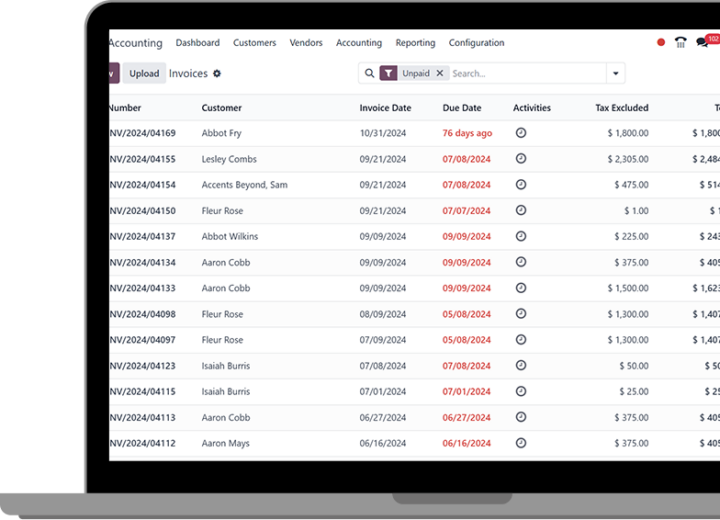Open activity clock for INV/2024/04115
The width and height of the screenshot is (720, 520).
click(521, 391)
